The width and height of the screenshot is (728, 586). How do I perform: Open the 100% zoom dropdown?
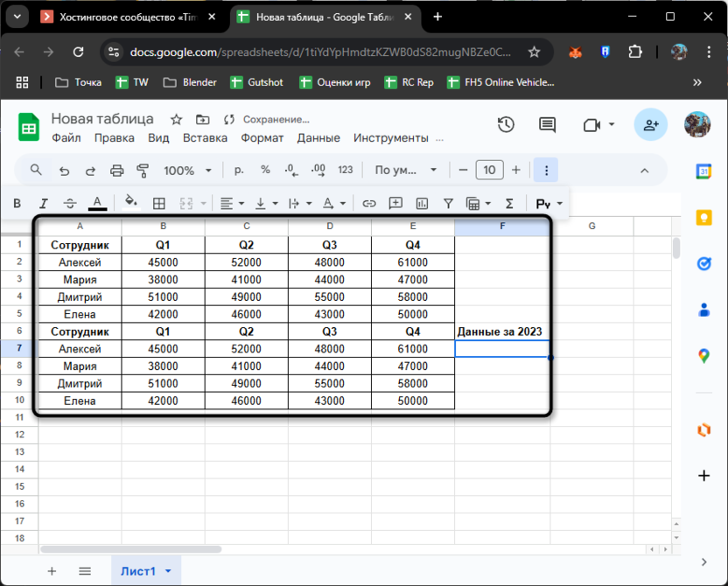(x=188, y=171)
